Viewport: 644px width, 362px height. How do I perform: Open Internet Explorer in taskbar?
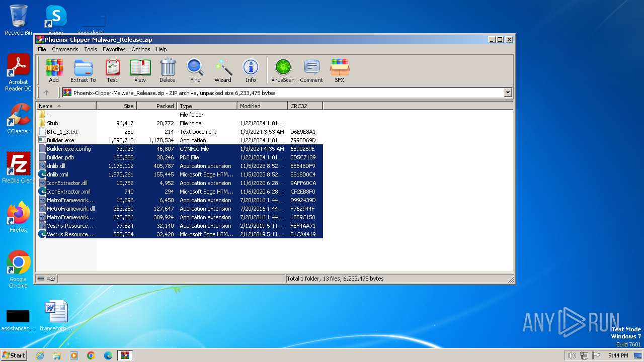tap(40, 355)
